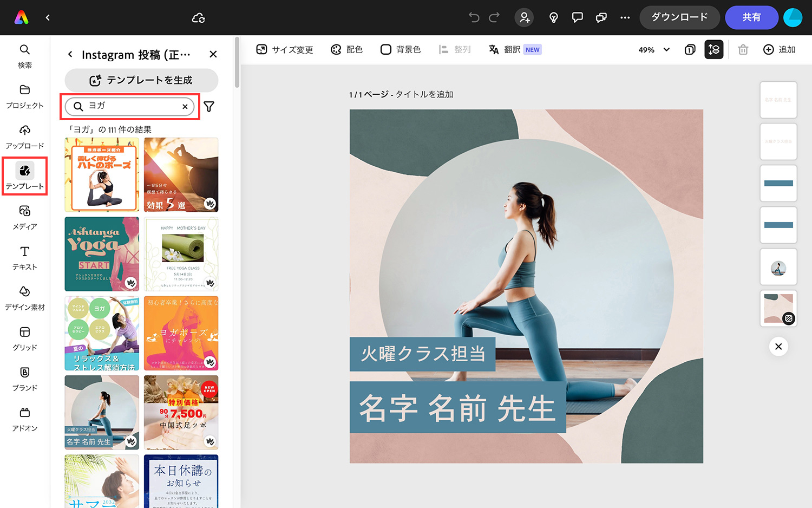Go back using the top bar arrow

[x=48, y=17]
